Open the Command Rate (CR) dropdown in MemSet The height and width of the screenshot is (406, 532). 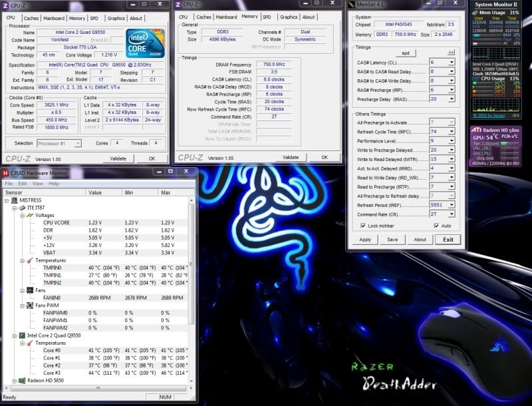coord(452,214)
